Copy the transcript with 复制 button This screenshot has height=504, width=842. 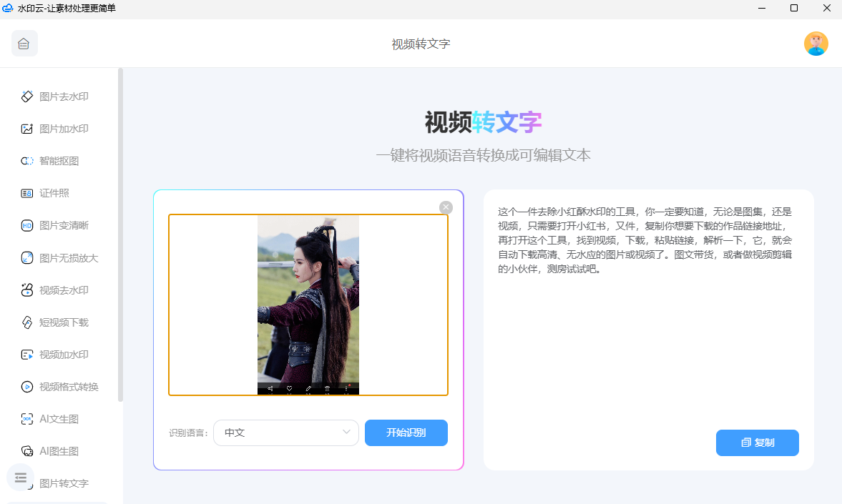click(x=757, y=443)
